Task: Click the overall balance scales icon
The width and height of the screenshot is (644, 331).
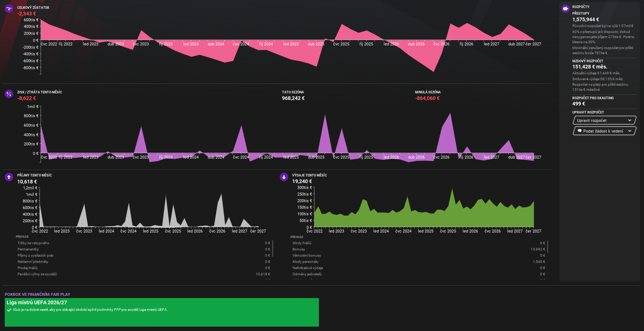Action: 9,9
